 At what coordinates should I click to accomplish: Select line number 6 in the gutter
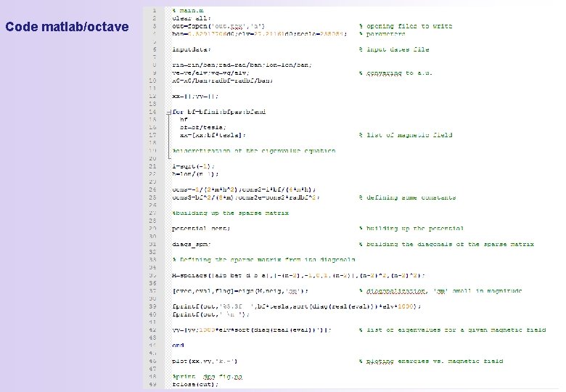tap(155, 49)
